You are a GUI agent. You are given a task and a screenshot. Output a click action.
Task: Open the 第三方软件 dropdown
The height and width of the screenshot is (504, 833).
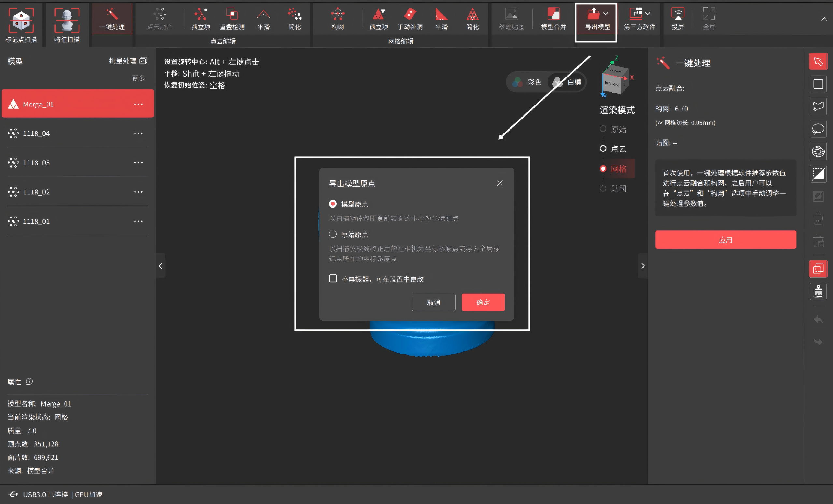click(x=647, y=14)
